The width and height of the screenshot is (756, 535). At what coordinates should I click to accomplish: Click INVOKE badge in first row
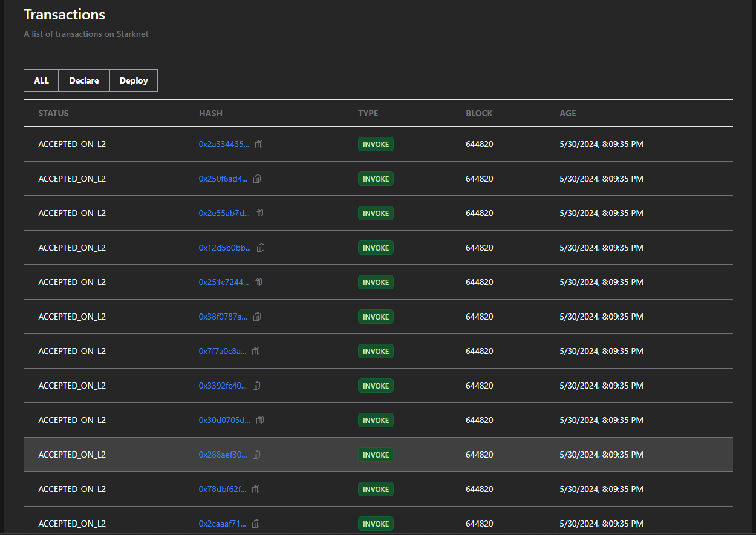376,145
